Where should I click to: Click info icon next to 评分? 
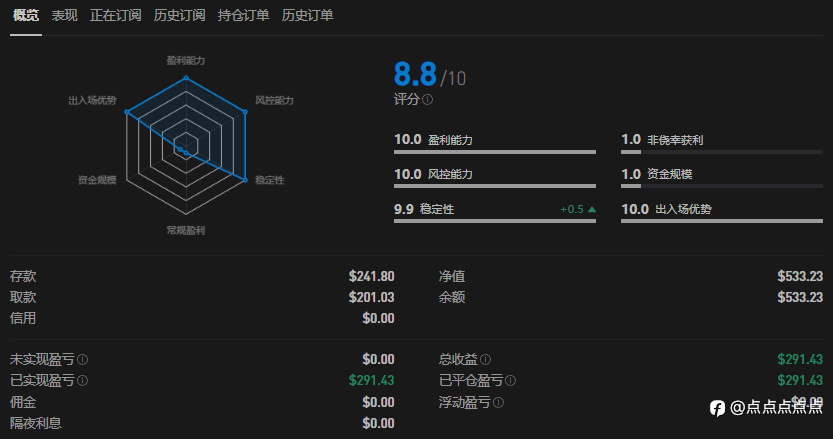[x=427, y=99]
